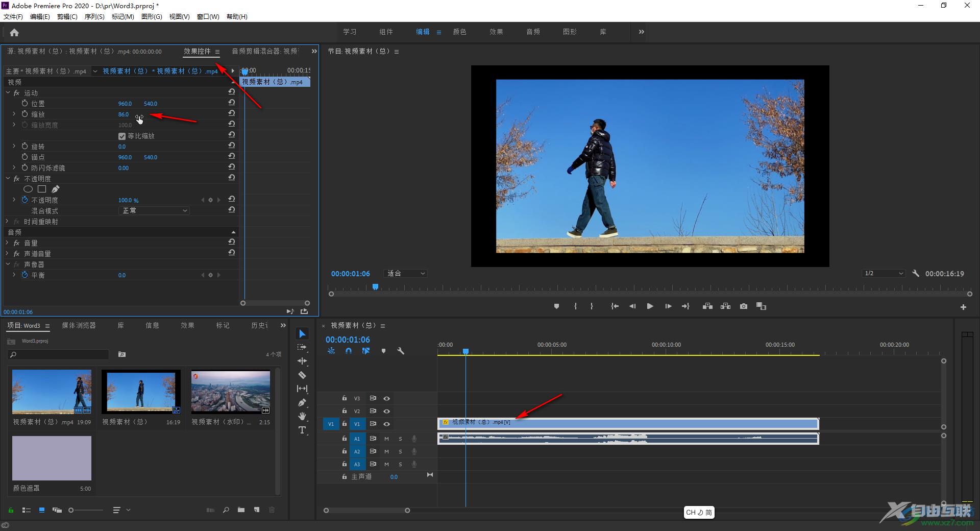Viewport: 980px width, 531px height.
Task: Select the Hand tool
Action: [x=302, y=416]
